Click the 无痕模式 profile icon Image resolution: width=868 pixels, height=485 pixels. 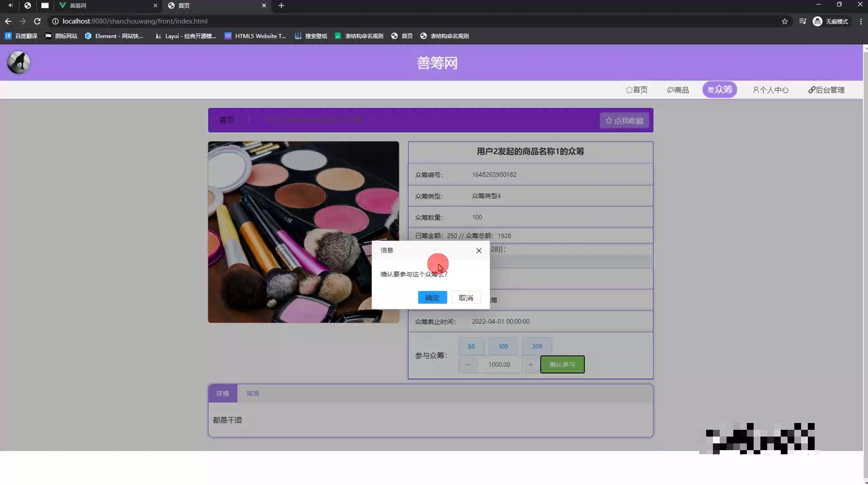[817, 21]
